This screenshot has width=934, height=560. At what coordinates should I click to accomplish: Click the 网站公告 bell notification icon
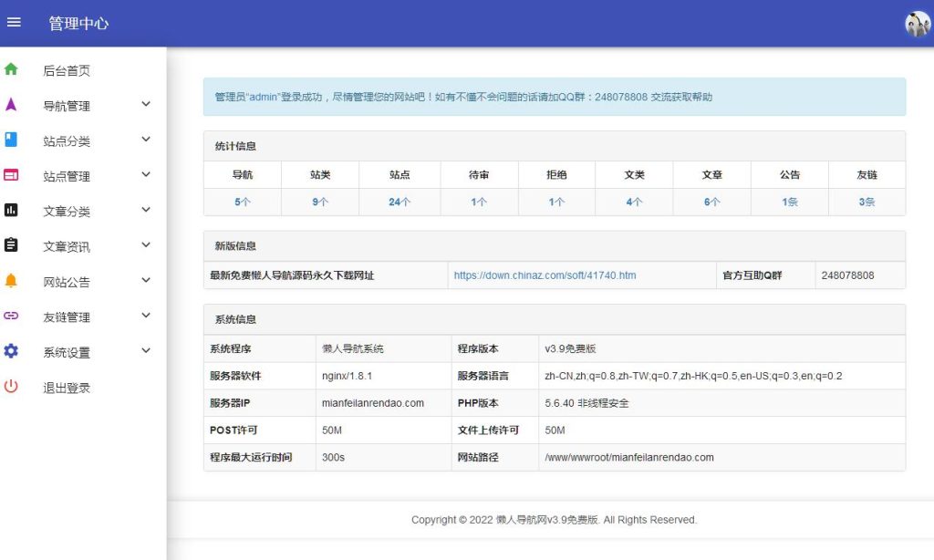pyautogui.click(x=10, y=281)
